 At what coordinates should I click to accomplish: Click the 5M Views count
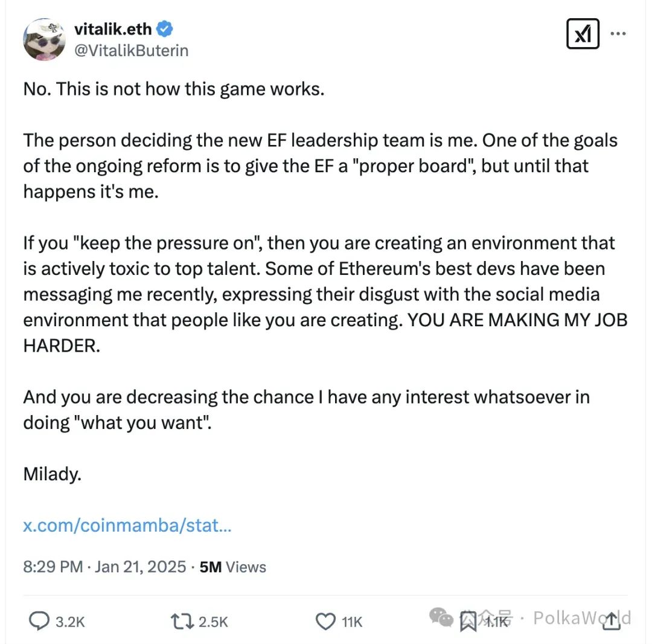coord(233,567)
